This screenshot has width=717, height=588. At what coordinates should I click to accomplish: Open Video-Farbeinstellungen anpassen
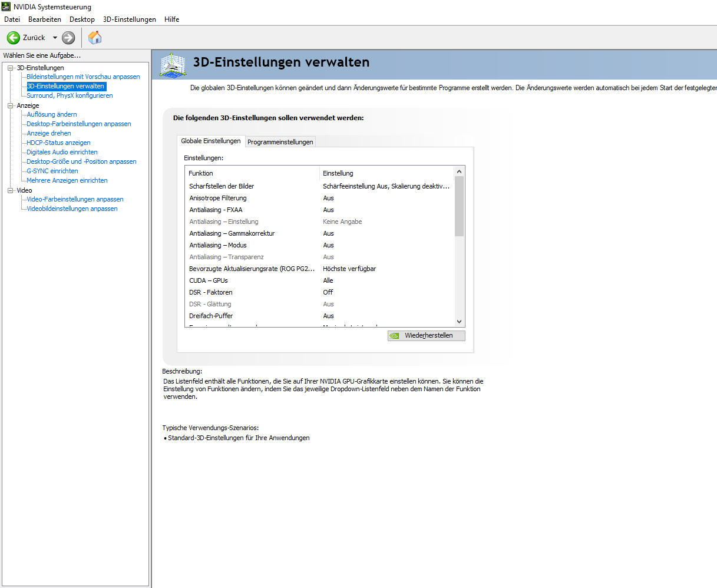pos(75,199)
